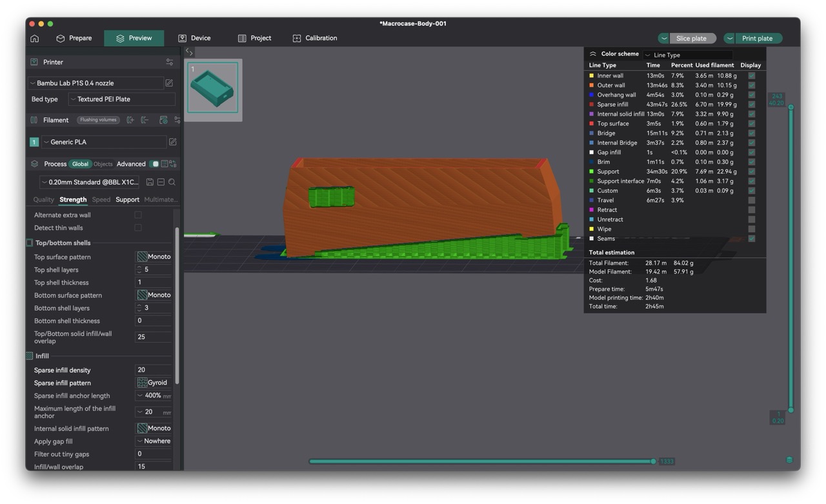Click the Filament spool icon
This screenshot has width=826, height=504.
coord(34,120)
